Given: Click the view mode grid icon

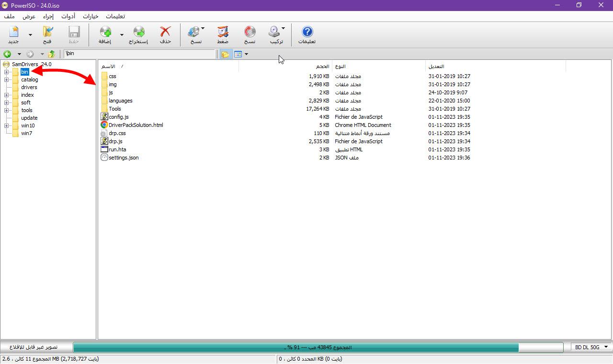Looking at the screenshot, I should pos(238,54).
